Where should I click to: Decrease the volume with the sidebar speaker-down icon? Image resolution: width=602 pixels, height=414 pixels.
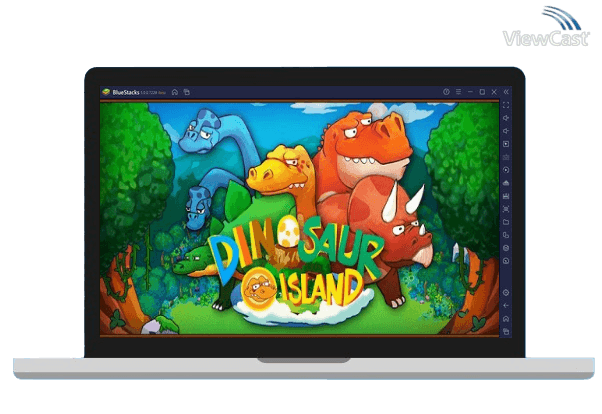point(506,131)
